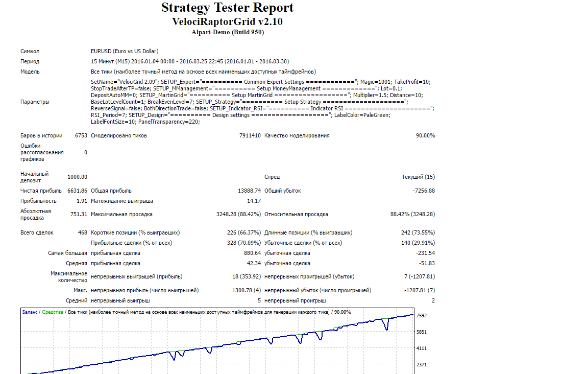The image size is (588, 374).
Task: Select the 7 (-1207.81) consecutive losses value
Action: [420, 277]
